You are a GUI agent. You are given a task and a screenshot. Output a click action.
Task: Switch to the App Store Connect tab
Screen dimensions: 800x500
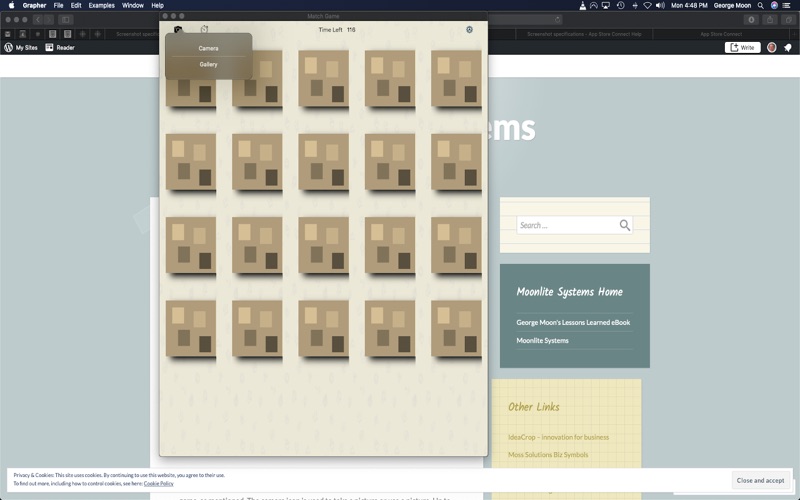tap(720, 34)
